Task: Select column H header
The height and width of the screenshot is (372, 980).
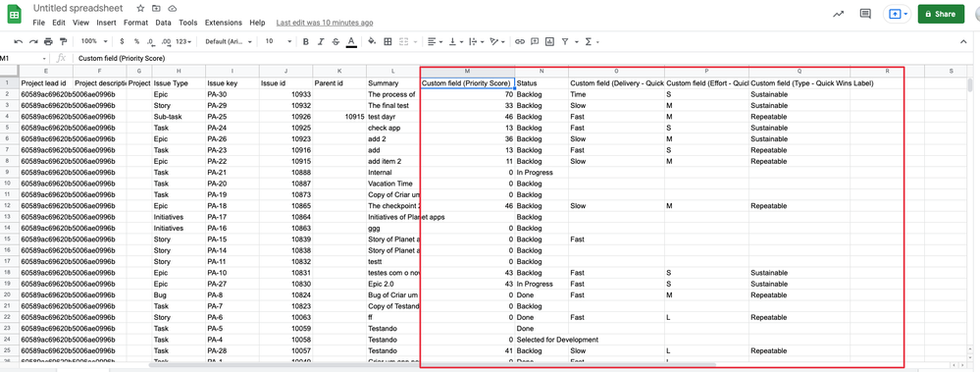Action: pos(179,71)
